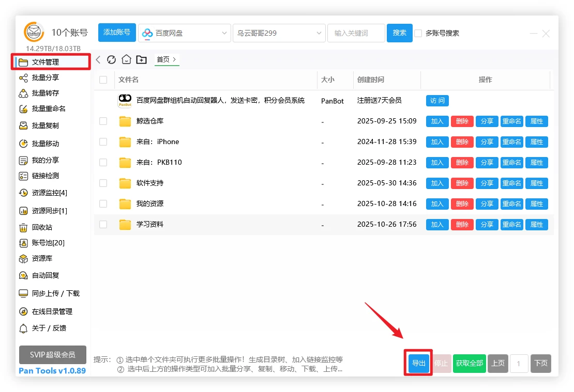The image size is (574, 392).
Task: Open the 学习资料 folder icon
Action: tap(125, 225)
